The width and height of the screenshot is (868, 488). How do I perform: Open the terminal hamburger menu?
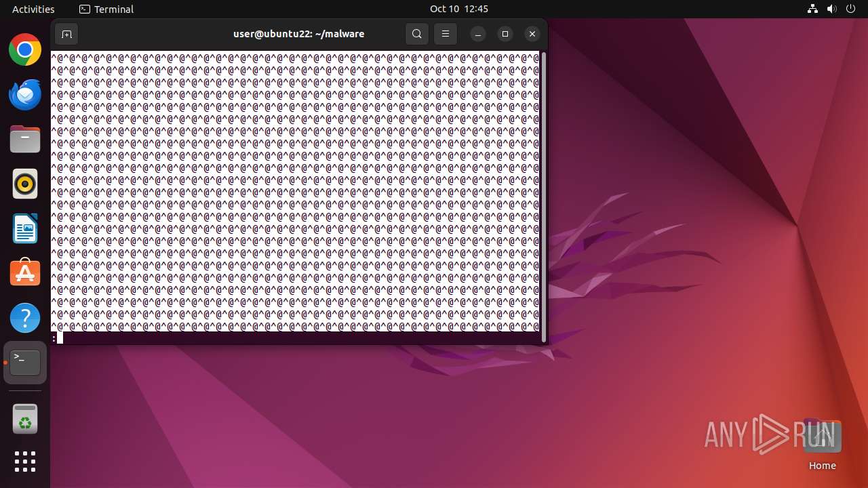click(x=446, y=34)
